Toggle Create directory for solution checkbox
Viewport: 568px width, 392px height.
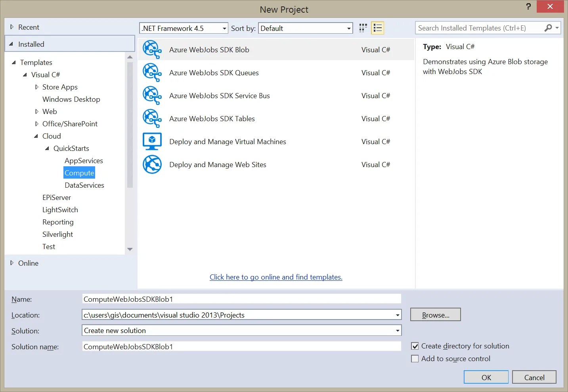point(415,346)
